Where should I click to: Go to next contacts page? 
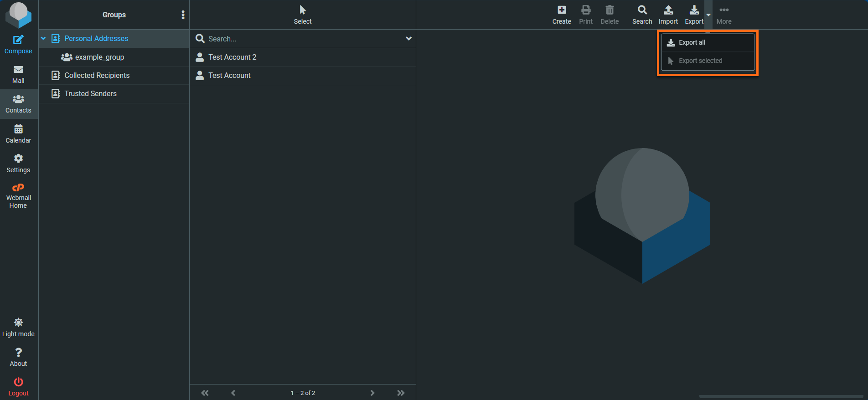click(x=372, y=393)
